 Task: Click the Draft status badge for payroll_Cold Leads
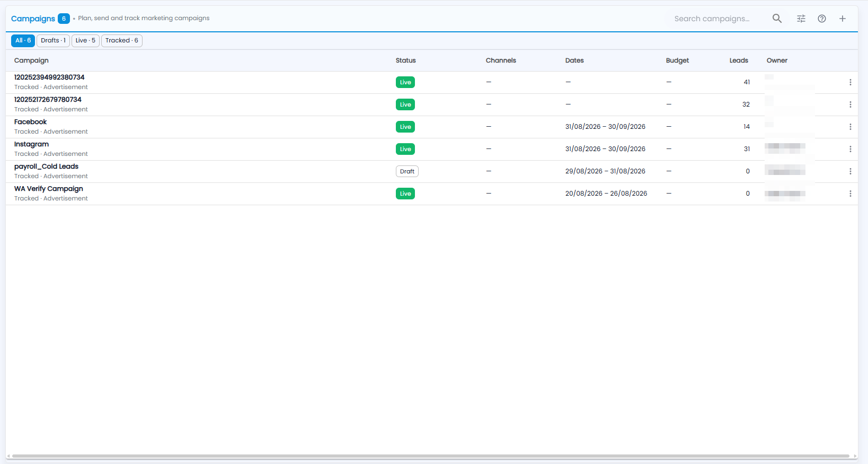pos(407,171)
